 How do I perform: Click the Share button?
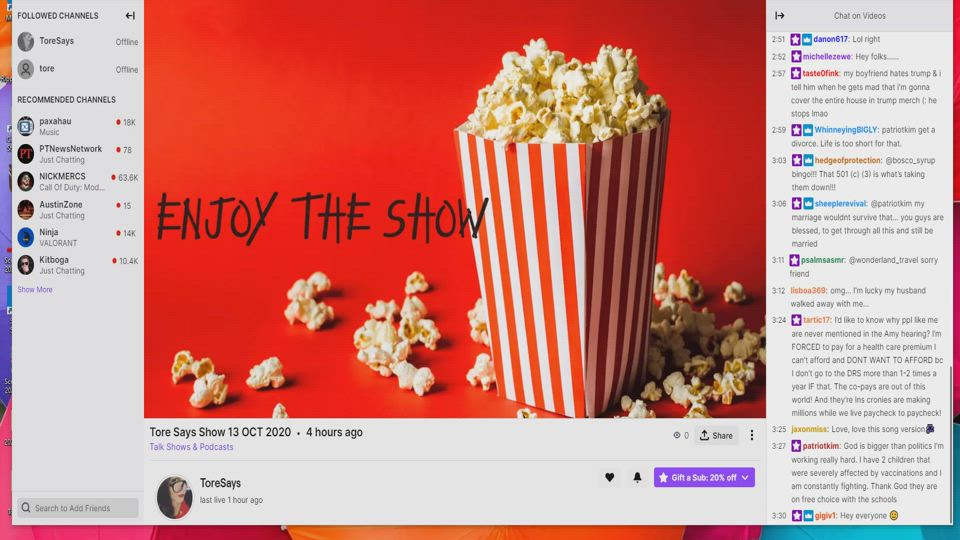coord(716,435)
